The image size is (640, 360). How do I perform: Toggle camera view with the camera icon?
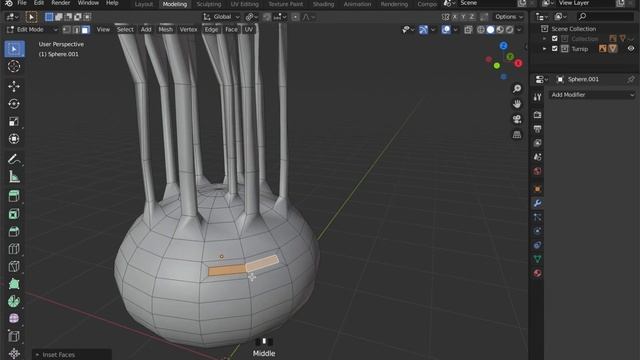coord(517,119)
